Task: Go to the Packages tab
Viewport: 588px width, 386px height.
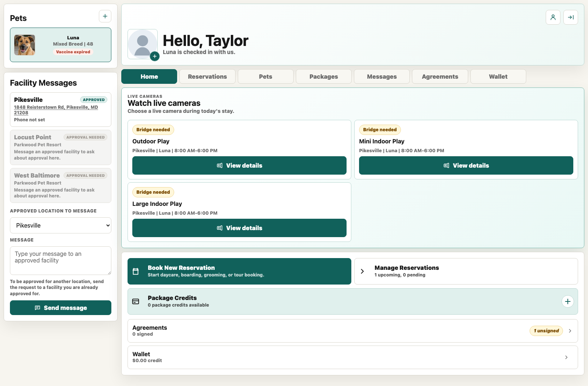Action: pos(324,76)
